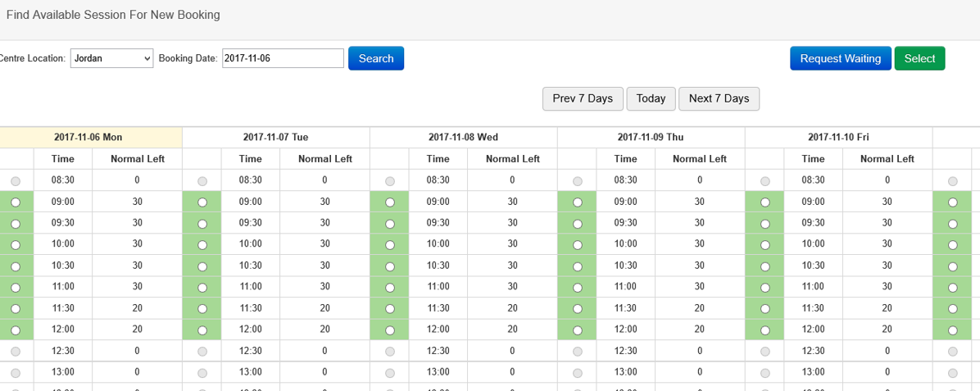980x391 pixels.
Task: Click the 2017-11-09 Thu column header
Action: pos(651,137)
